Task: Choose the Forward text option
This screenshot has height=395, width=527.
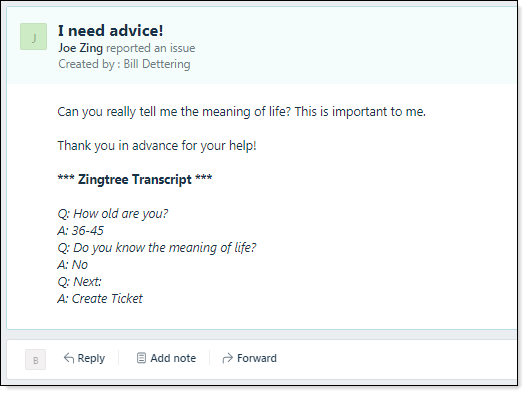Action: 257,358
